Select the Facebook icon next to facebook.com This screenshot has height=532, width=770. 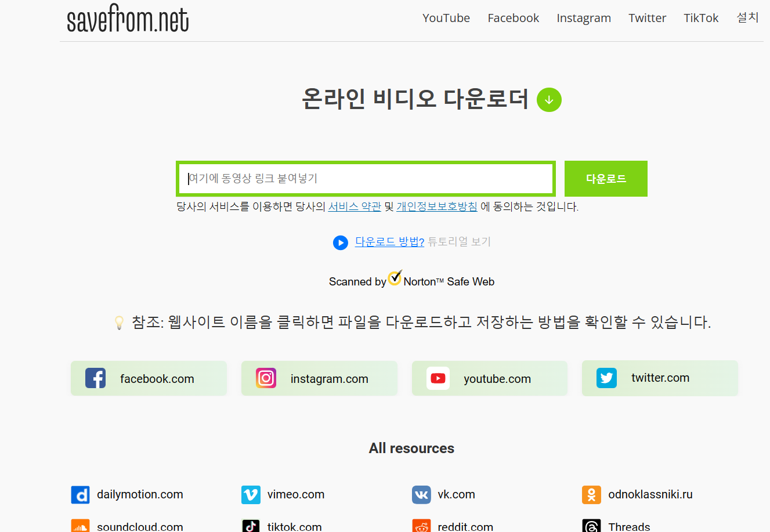(x=95, y=378)
